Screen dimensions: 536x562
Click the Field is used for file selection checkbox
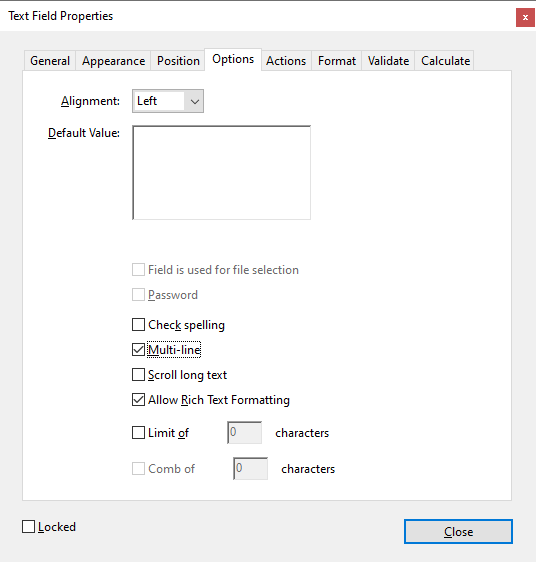point(138,270)
